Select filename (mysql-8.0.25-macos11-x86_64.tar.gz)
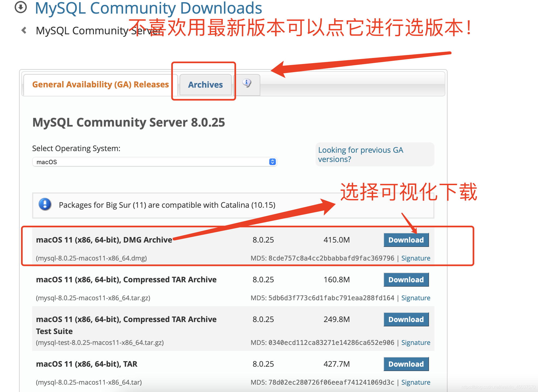 pos(93,298)
